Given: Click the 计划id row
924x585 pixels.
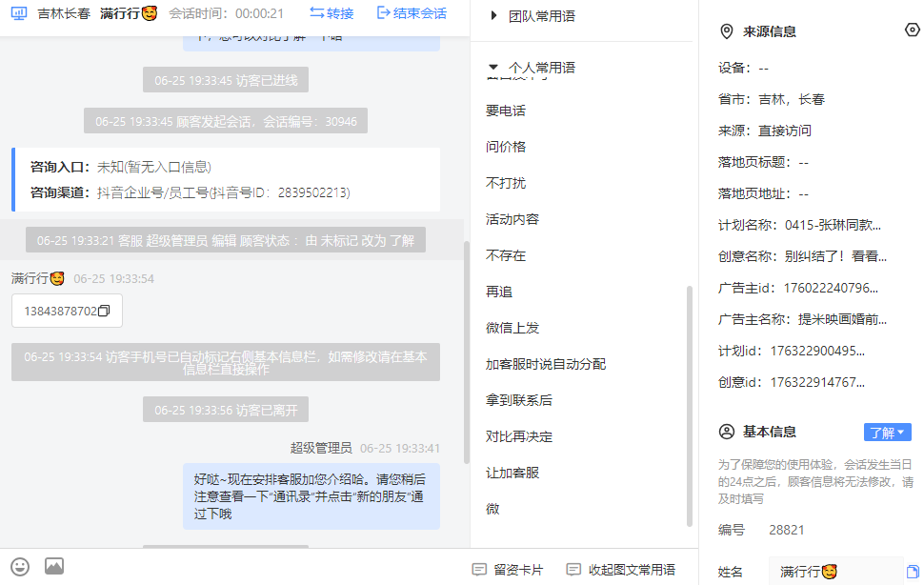Looking at the screenshot, I should coord(792,352).
